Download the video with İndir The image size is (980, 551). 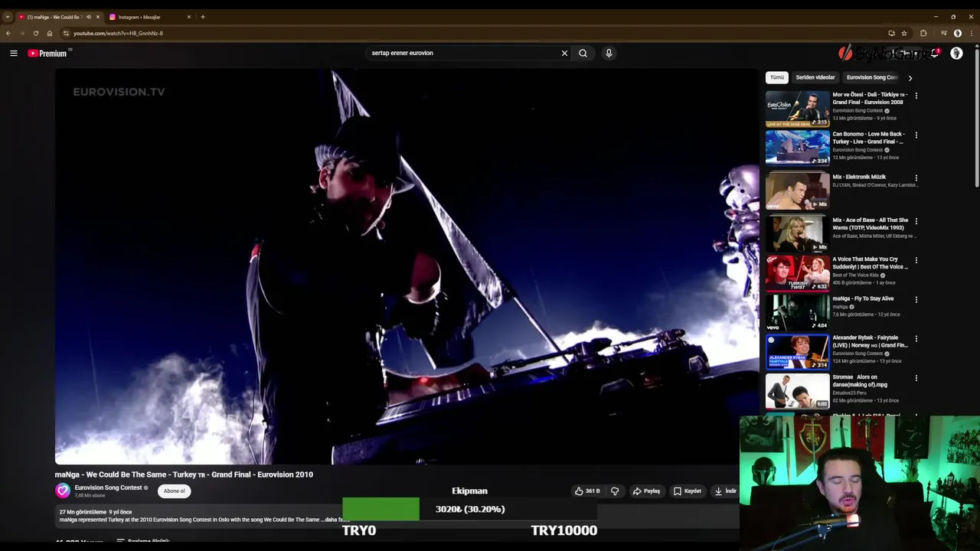(x=725, y=491)
